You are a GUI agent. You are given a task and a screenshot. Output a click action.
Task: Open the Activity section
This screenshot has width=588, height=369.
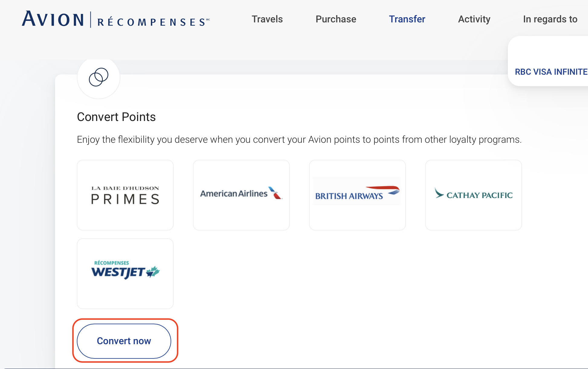(474, 19)
